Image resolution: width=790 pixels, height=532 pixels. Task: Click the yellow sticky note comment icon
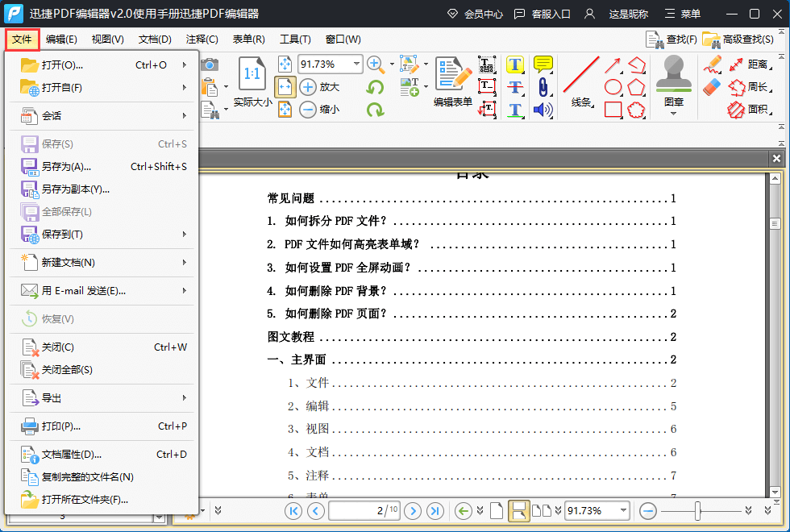tap(543, 64)
